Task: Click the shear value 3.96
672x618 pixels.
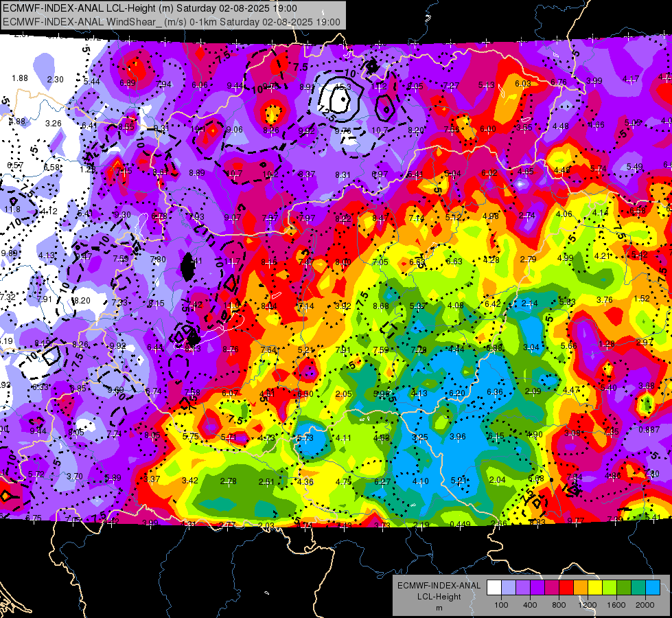Action: pos(458,437)
